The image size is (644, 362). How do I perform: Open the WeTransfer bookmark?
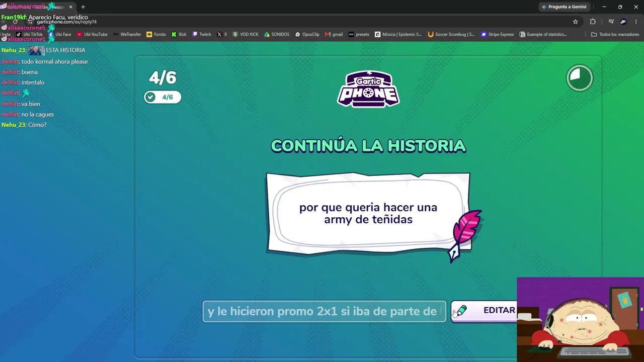point(127,35)
